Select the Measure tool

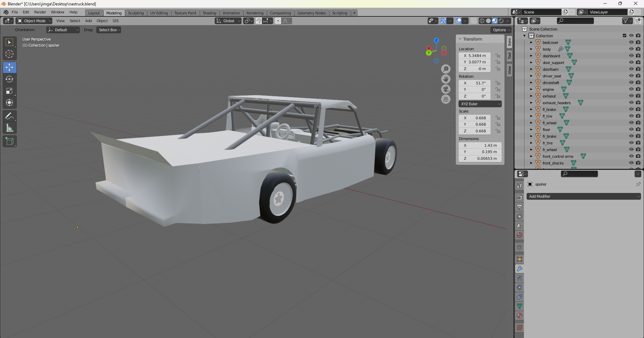pyautogui.click(x=9, y=128)
